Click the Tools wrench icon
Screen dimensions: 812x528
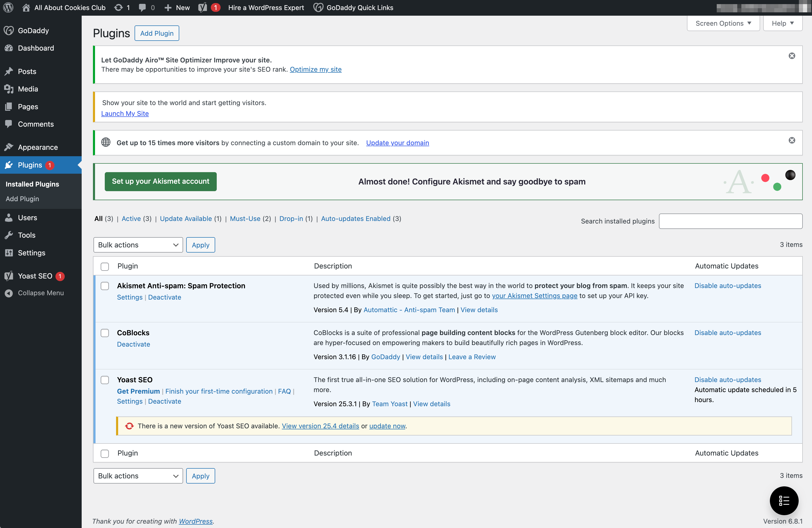point(9,235)
